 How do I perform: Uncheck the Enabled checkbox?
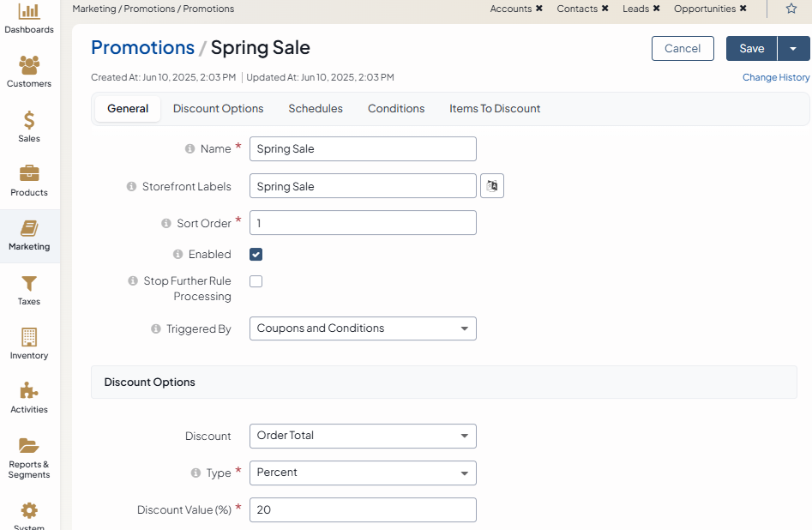click(x=256, y=255)
